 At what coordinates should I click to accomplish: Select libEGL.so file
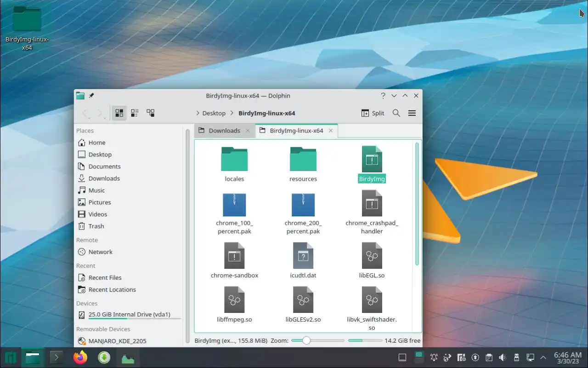pos(372,261)
